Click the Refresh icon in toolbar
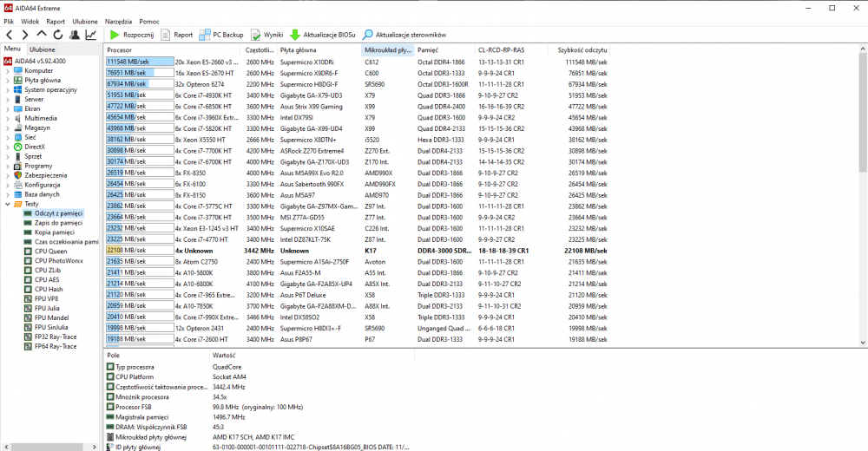 57,35
